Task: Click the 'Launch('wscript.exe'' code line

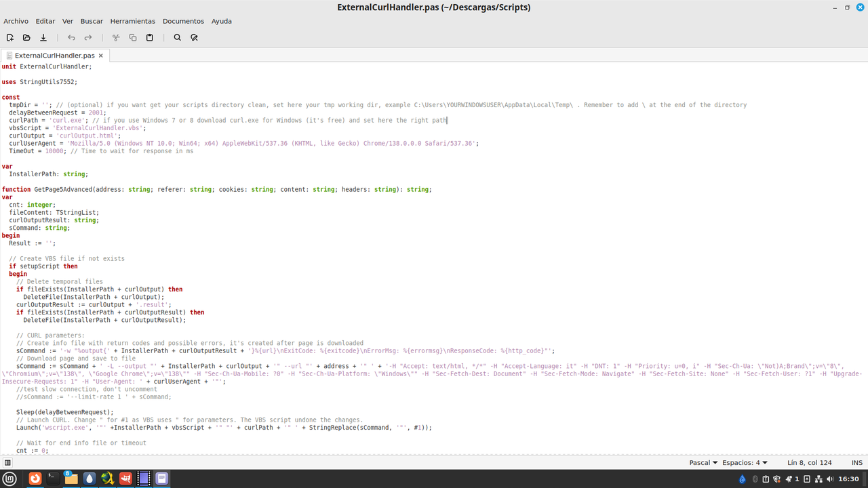Action: tap(224, 428)
